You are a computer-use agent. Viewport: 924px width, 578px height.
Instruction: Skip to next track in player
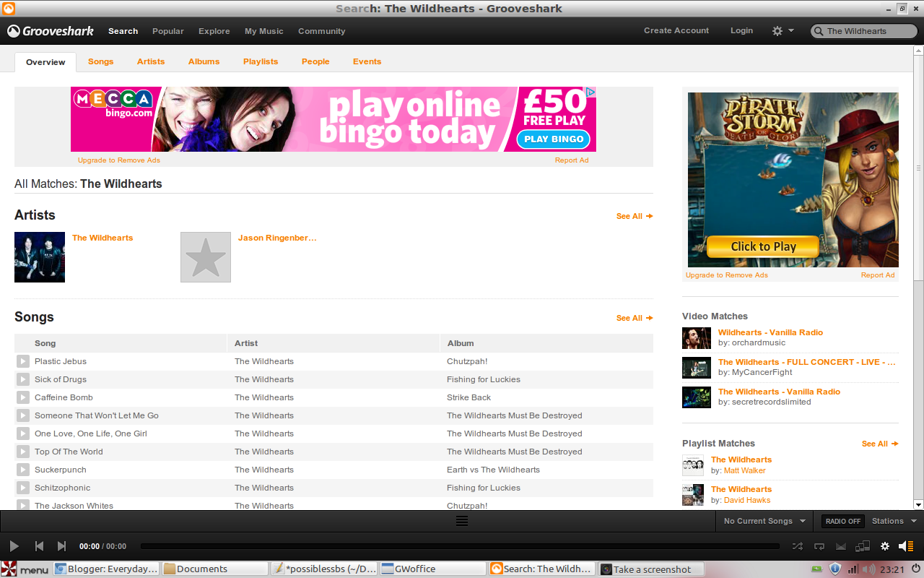61,547
